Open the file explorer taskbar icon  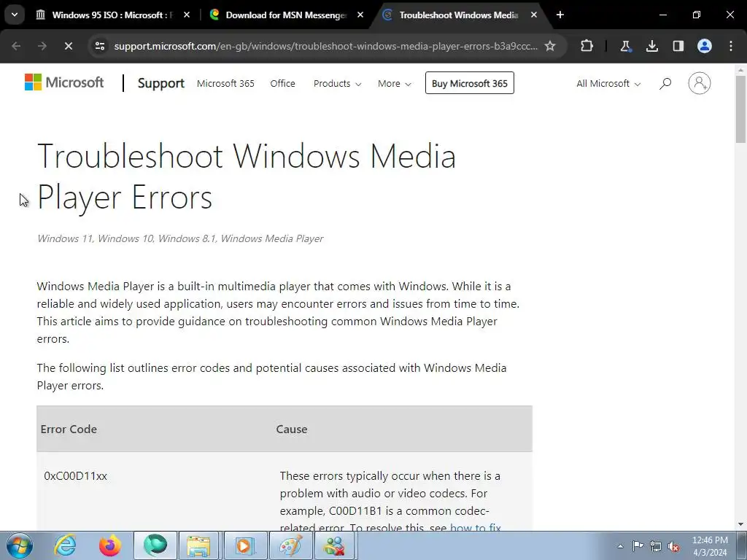[x=198, y=545]
